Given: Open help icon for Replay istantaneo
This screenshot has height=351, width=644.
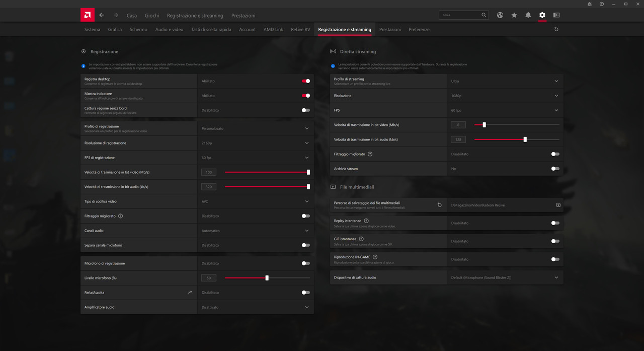Looking at the screenshot, I should point(366,221).
